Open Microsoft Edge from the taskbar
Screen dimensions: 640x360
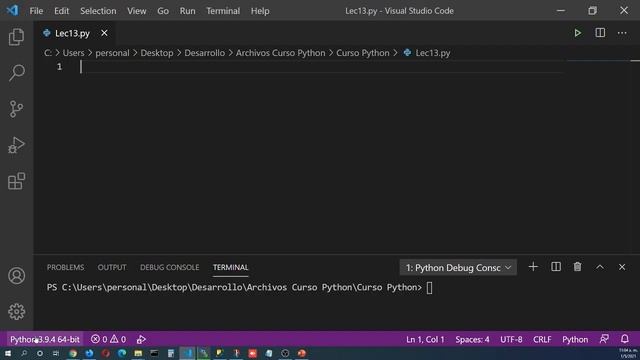point(122,353)
